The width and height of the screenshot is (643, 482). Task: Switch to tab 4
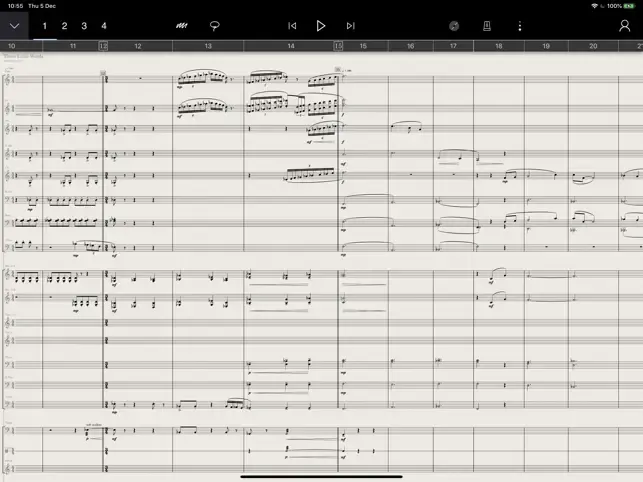[104, 26]
